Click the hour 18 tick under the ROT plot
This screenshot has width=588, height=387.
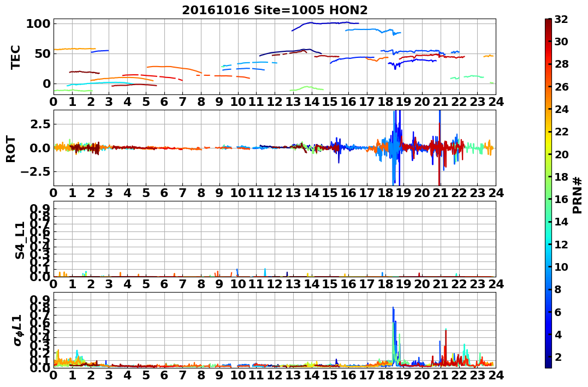[385, 193]
